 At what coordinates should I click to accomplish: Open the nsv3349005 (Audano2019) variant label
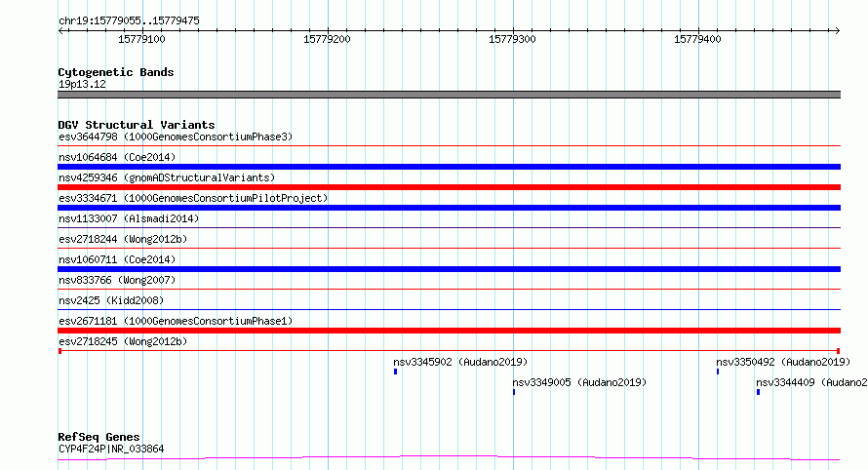[579, 382]
